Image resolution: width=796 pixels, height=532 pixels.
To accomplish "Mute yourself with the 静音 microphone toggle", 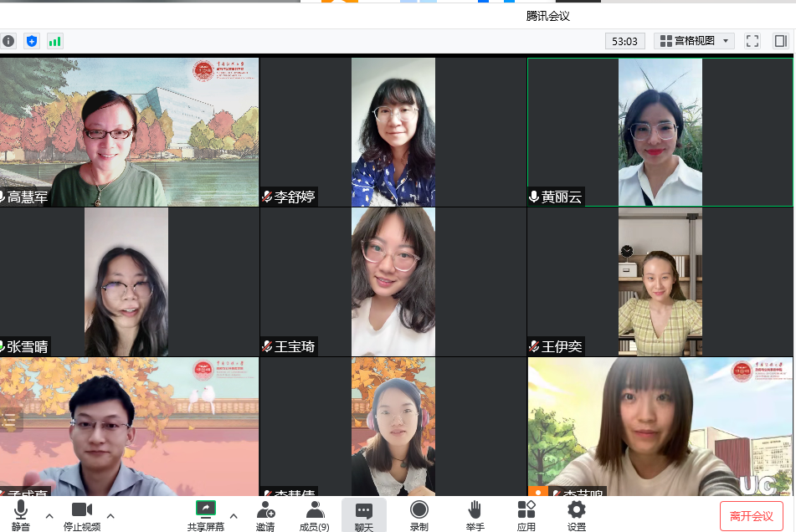I will (x=20, y=514).
